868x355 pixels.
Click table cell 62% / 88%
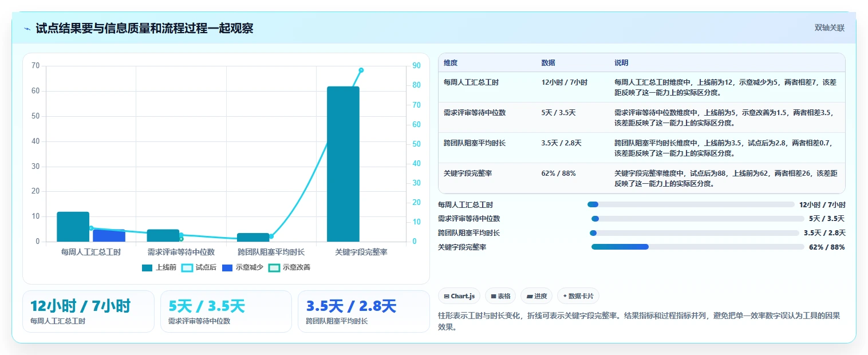click(x=558, y=173)
